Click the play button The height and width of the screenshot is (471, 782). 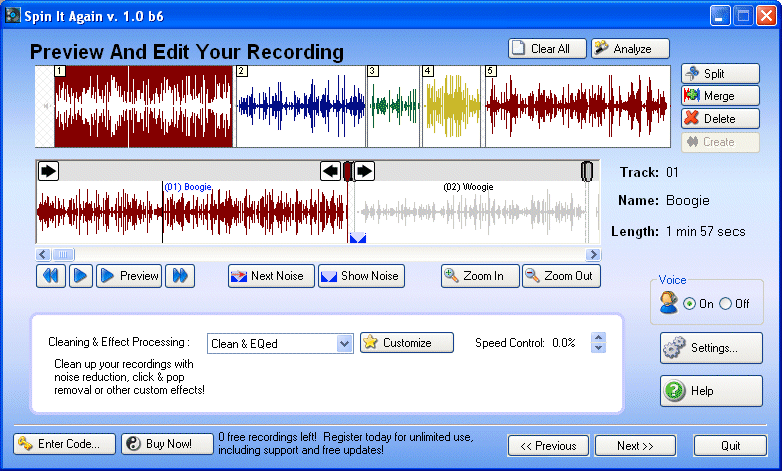coord(81,276)
